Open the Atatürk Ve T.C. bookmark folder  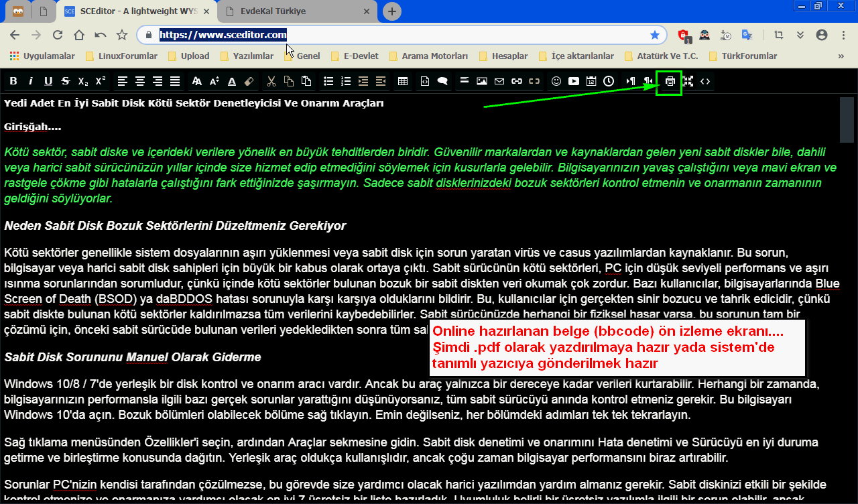(x=660, y=56)
